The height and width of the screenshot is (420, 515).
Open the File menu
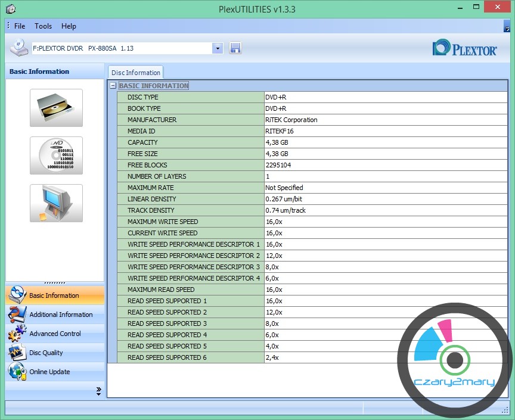(x=20, y=26)
